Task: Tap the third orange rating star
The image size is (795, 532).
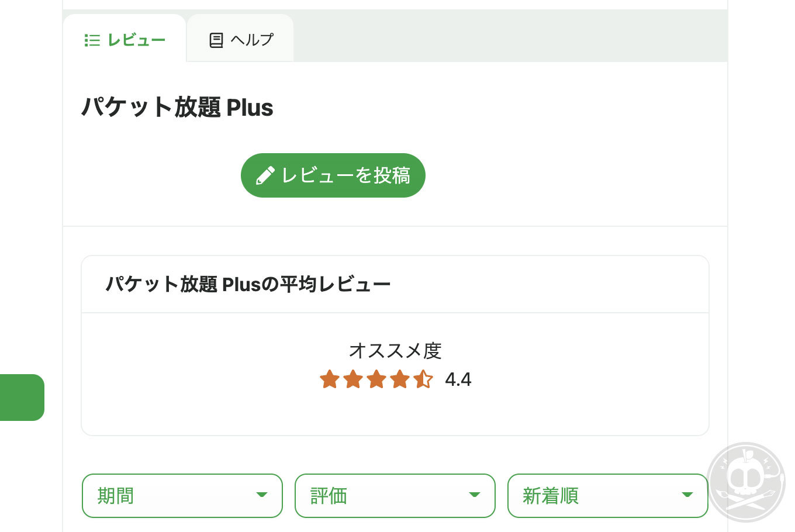Action: (376, 379)
